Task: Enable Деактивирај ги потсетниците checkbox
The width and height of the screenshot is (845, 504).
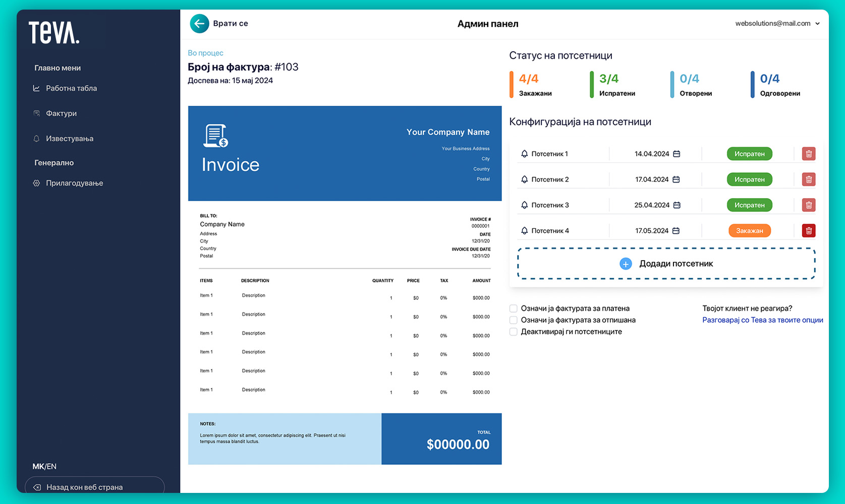Action: click(x=514, y=332)
